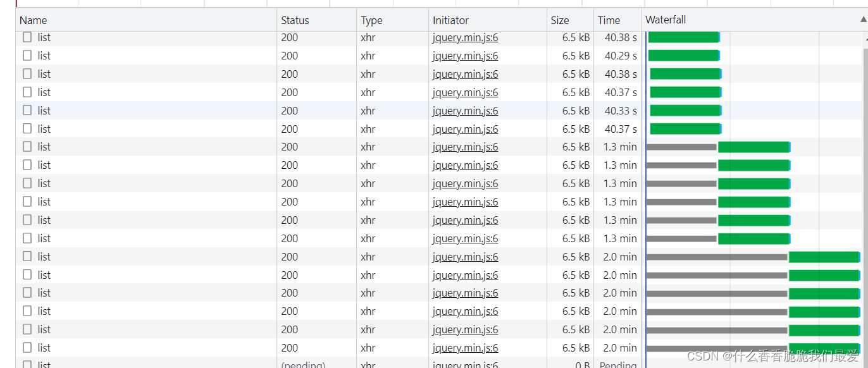Viewport: 868px width, 368px height.
Task: Click the Status column header
Action: [x=295, y=20]
